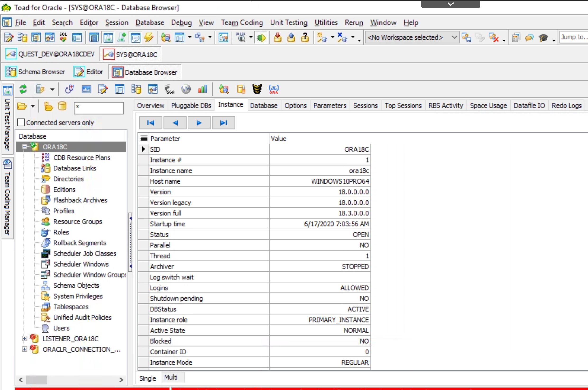Click the landscape picture icon in browser toolbar
This screenshot has width=588, height=390.
[x=86, y=89]
